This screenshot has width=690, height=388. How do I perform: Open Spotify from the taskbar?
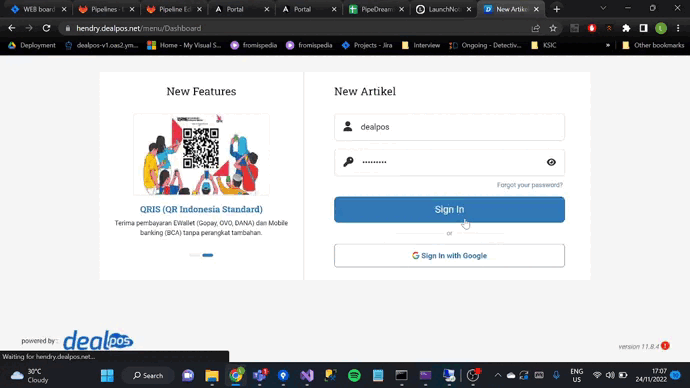point(354,376)
